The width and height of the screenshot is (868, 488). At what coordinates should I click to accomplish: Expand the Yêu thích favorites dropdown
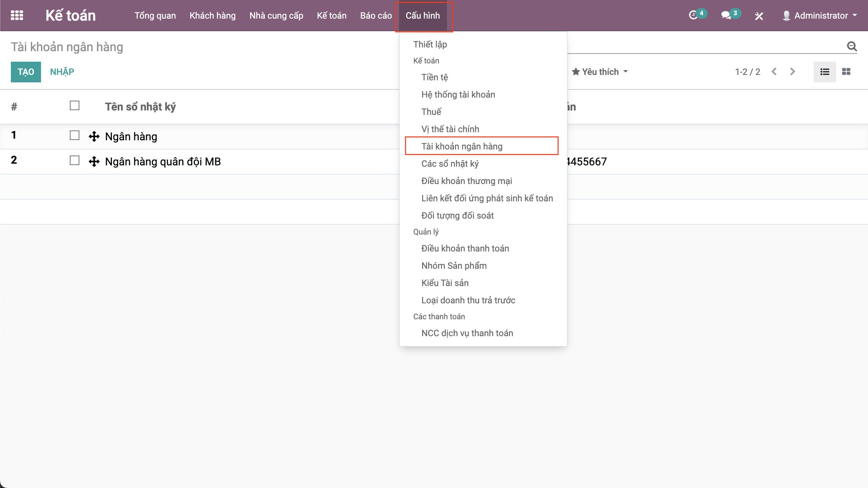(x=600, y=72)
